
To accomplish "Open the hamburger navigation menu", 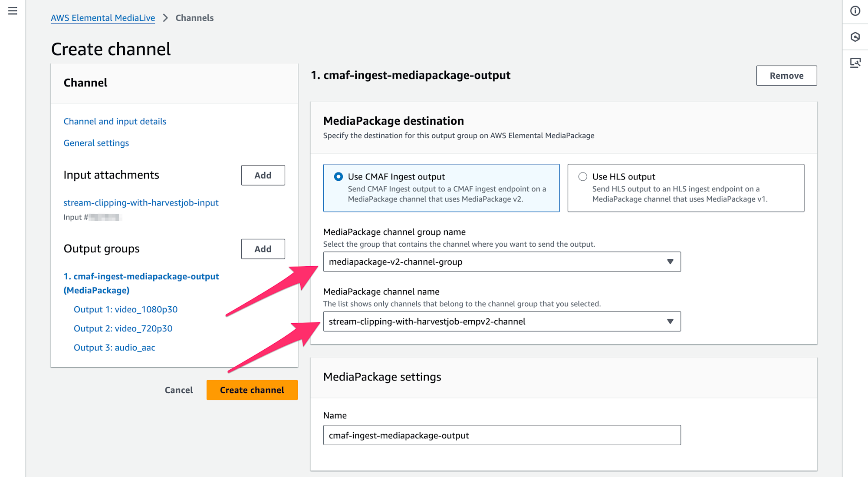I will click(13, 11).
